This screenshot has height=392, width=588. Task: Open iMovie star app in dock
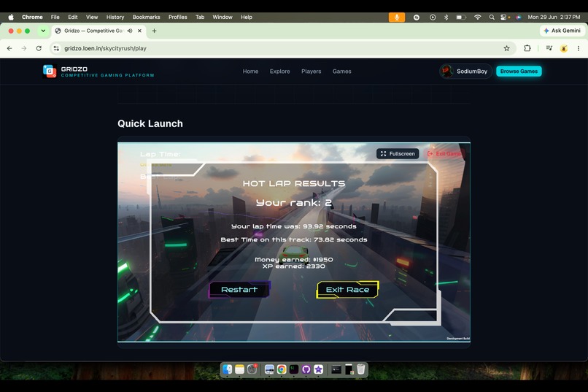point(319,369)
